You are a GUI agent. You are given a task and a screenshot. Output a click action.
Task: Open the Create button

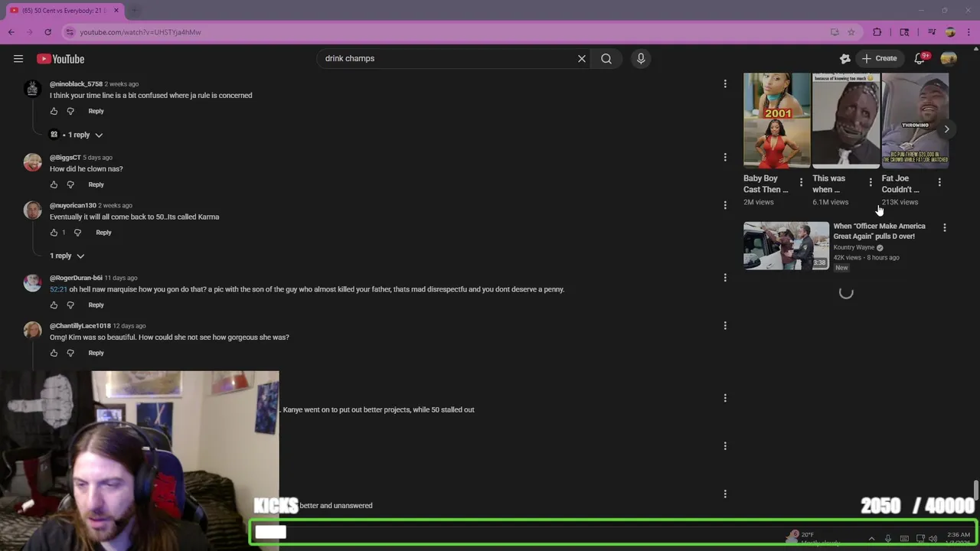tap(879, 58)
